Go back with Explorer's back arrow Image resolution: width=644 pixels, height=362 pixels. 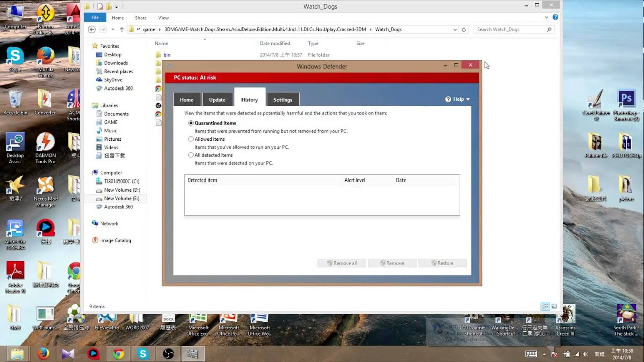pyautogui.click(x=92, y=29)
